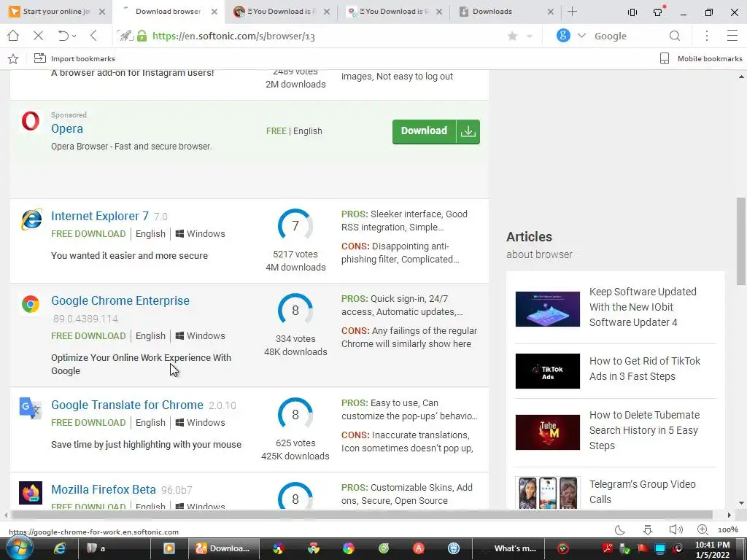The image size is (747, 560).
Task: Click the zoom-in plus icon in status bar
Action: (x=703, y=529)
